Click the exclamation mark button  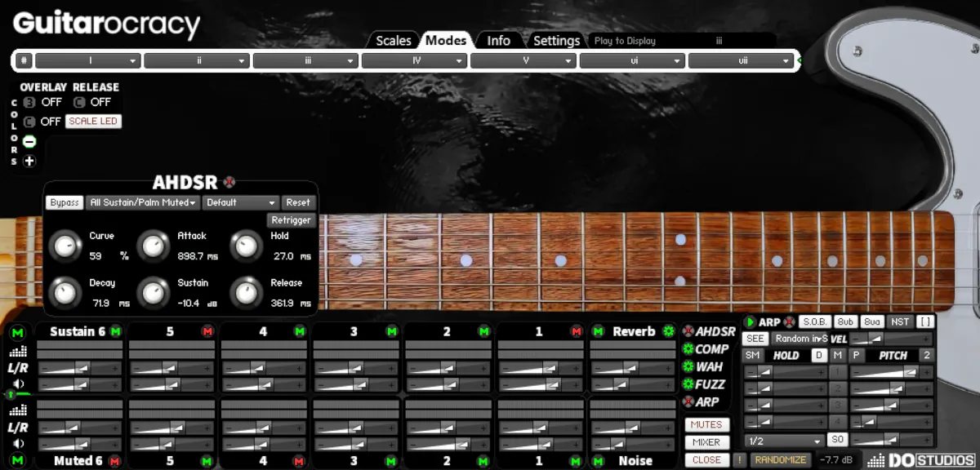739,459
